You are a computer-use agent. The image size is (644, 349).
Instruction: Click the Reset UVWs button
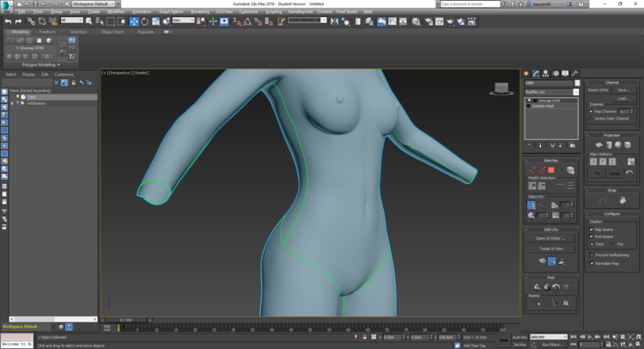pyautogui.click(x=598, y=90)
